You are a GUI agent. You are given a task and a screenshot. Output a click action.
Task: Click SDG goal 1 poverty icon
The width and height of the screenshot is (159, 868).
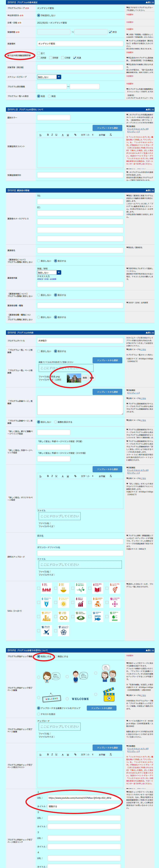coord(46,588)
